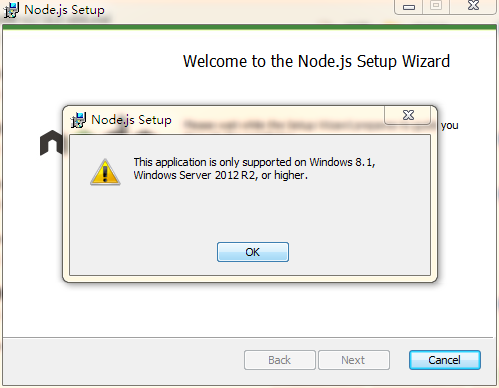Click the disabled maximize button
The width and height of the screenshot is (499, 388).
tap(436, 6)
